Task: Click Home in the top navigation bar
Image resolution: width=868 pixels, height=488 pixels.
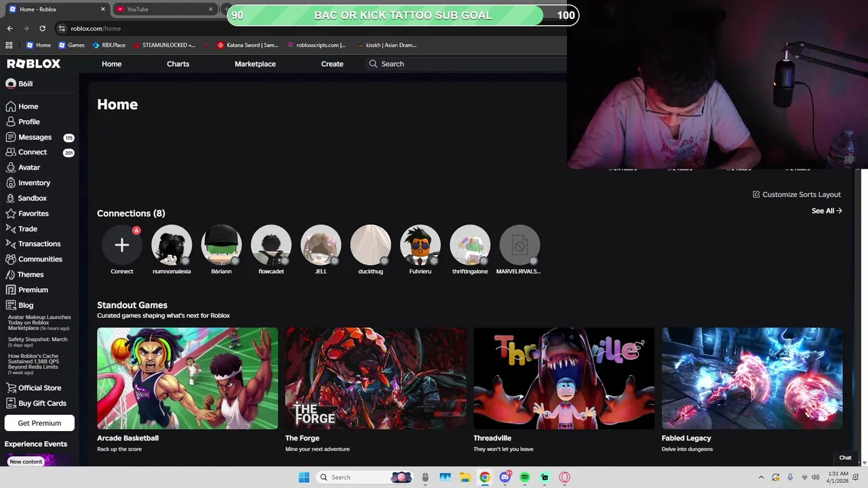Action: point(111,64)
